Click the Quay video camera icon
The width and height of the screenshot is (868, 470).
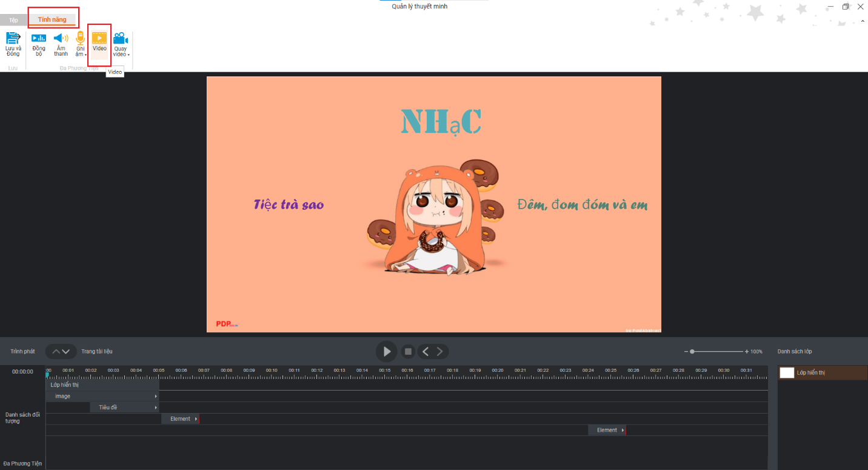point(120,38)
